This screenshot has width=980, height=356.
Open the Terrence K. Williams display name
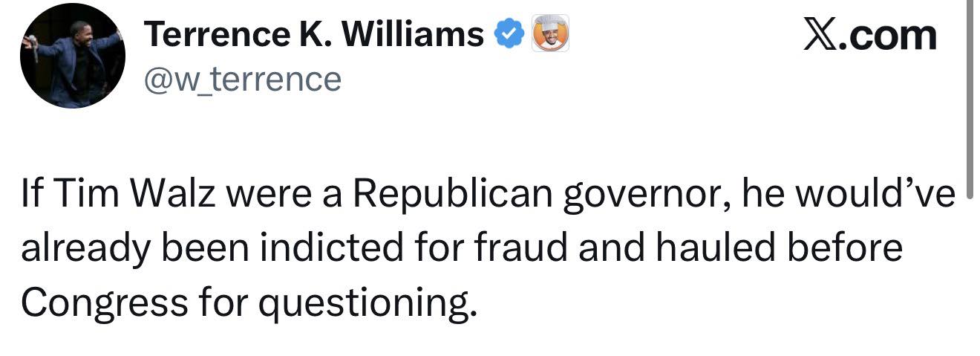(x=313, y=34)
